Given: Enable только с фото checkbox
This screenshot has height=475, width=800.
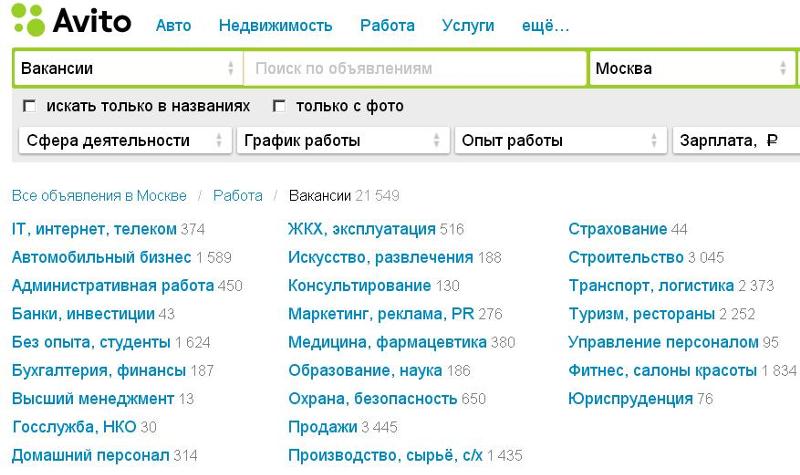Looking at the screenshot, I should pyautogui.click(x=279, y=106).
